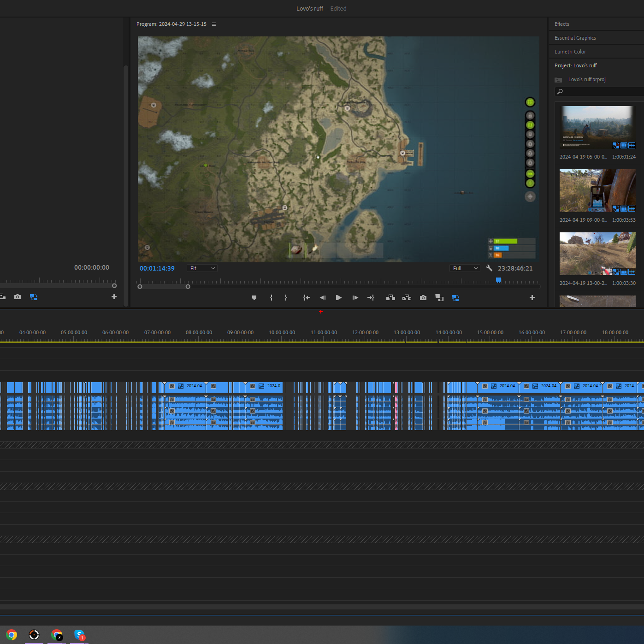Open Program monitor Button Editor plus
Viewport: 644px width, 644px height.
click(x=532, y=298)
